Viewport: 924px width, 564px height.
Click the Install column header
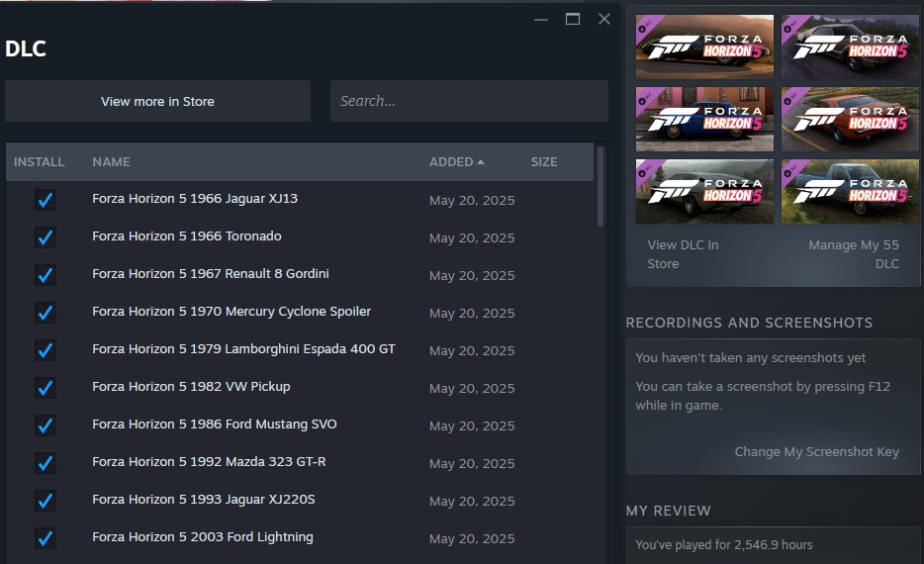pyautogui.click(x=40, y=162)
